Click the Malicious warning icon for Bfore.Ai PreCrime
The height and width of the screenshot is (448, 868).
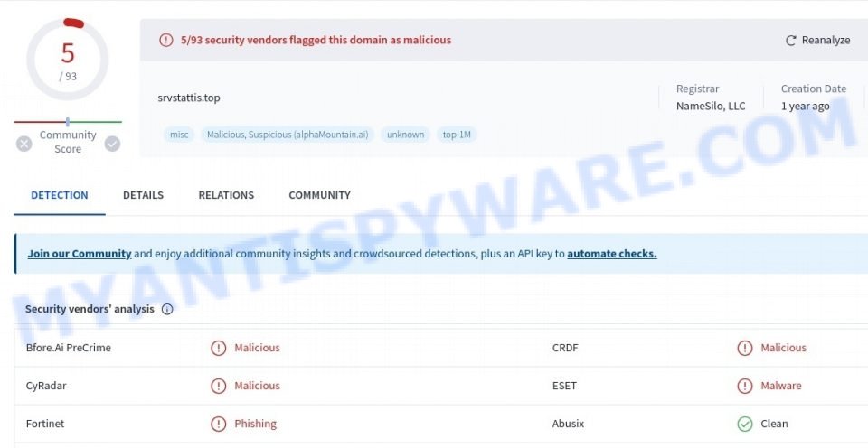219,348
